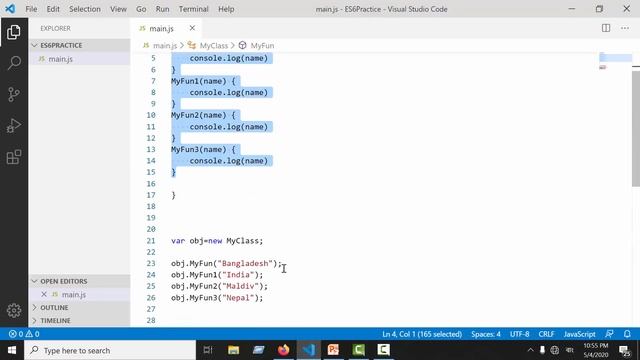Open PowerPoint from the taskbar
The image size is (640, 360).
333,350
